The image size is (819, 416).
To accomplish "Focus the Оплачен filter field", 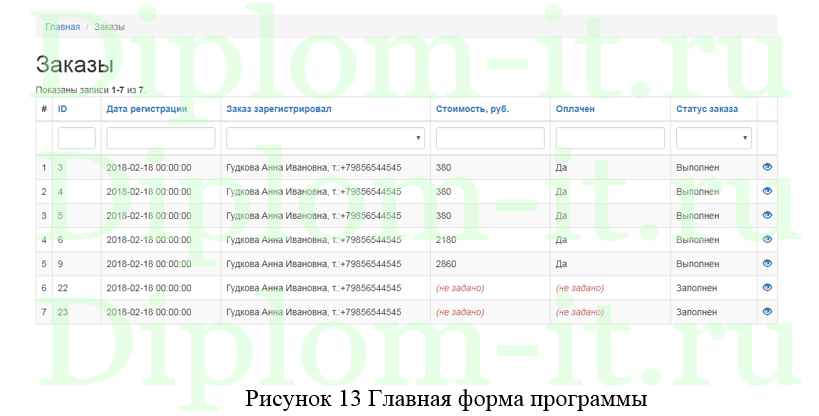I will (x=610, y=138).
